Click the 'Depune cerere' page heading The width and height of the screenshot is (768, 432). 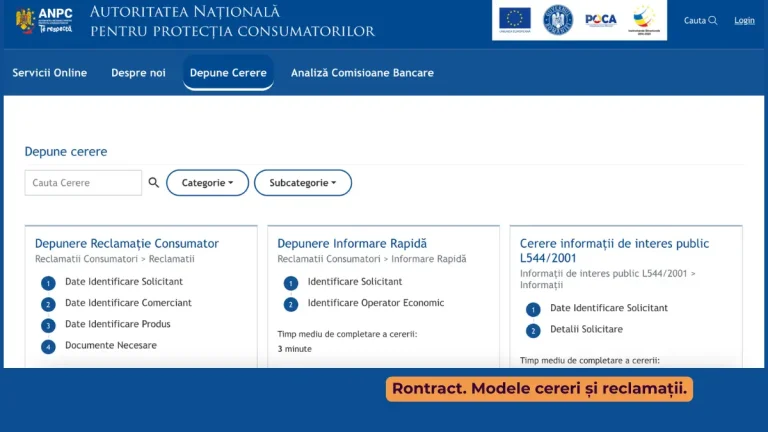pos(66,151)
